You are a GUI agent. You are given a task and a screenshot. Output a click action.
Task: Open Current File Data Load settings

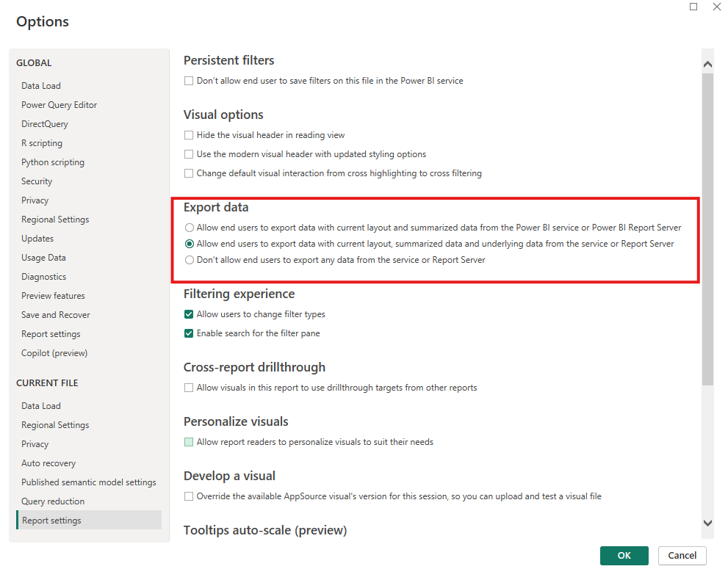(41, 406)
